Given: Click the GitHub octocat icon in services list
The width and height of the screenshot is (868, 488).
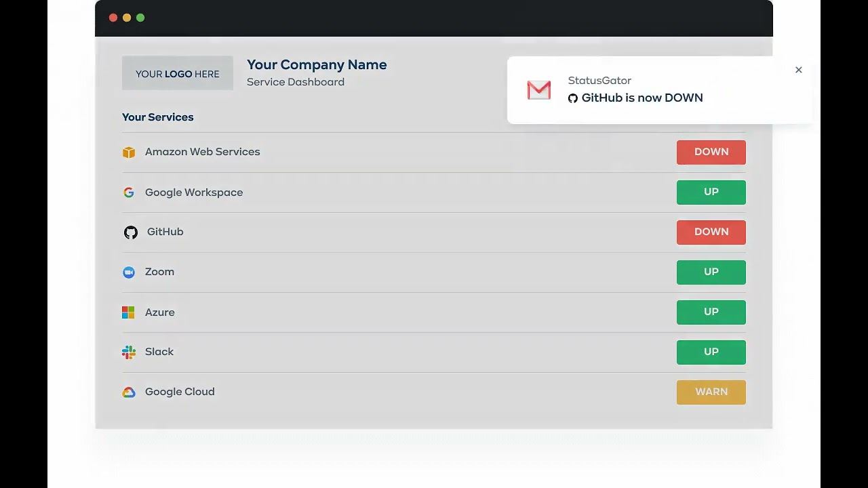Looking at the screenshot, I should click(131, 232).
